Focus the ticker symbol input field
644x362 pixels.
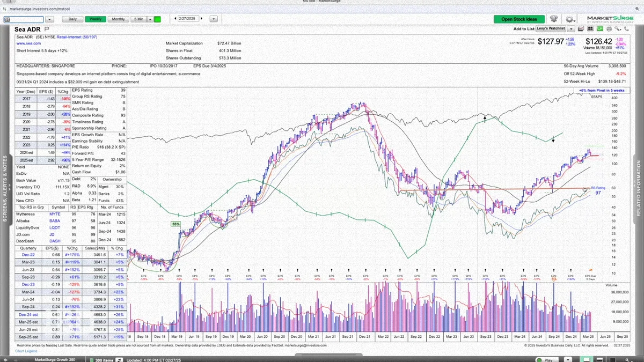[x=24, y=19]
